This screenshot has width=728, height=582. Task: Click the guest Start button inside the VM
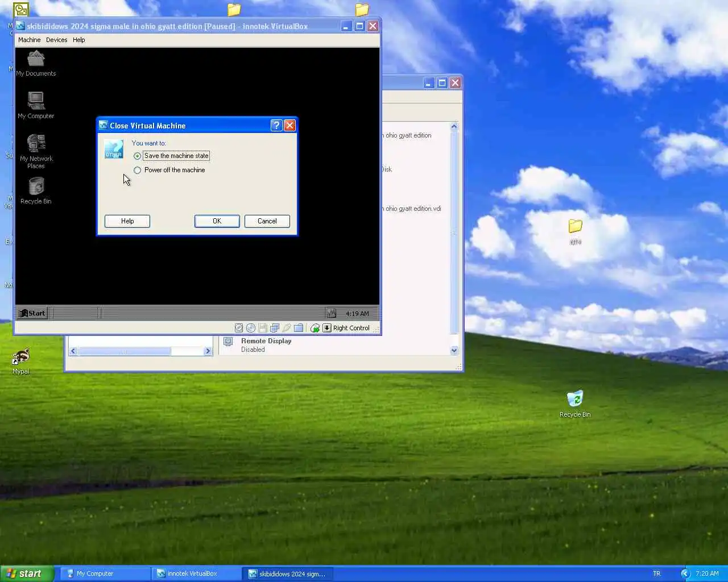point(32,313)
